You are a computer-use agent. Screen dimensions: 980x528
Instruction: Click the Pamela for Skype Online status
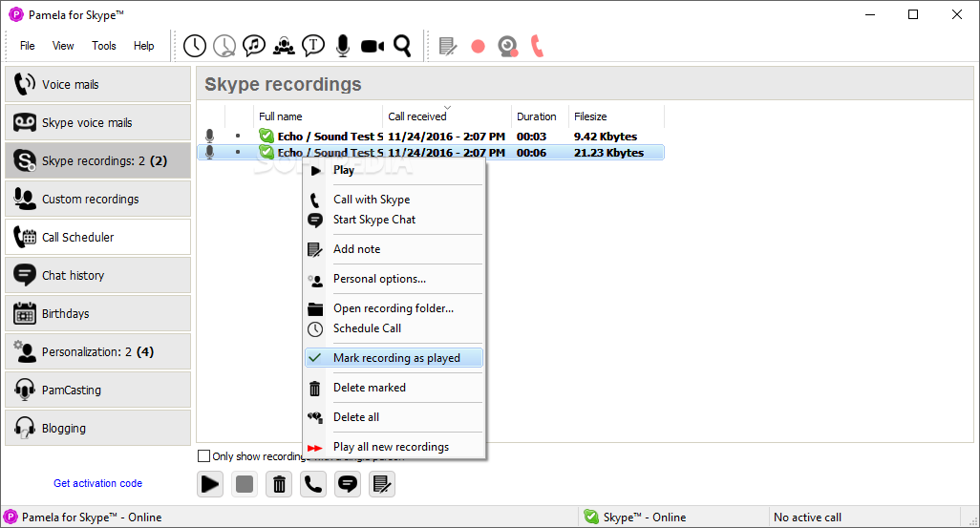click(x=83, y=517)
